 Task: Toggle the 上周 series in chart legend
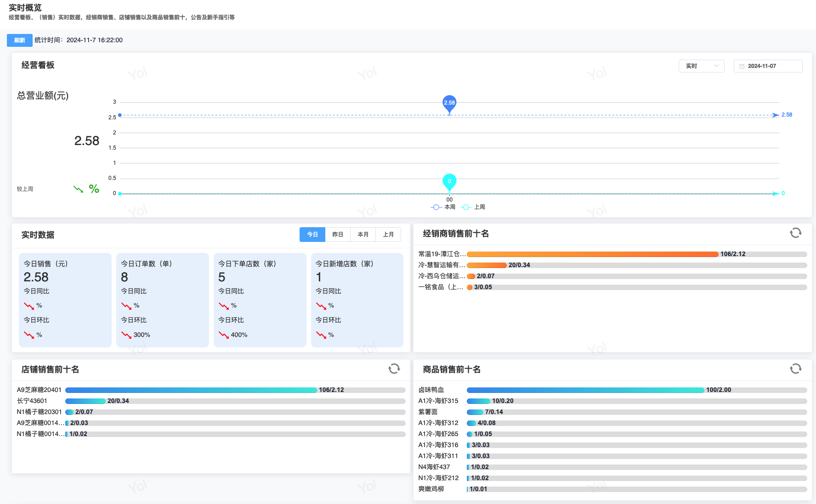[x=474, y=207]
